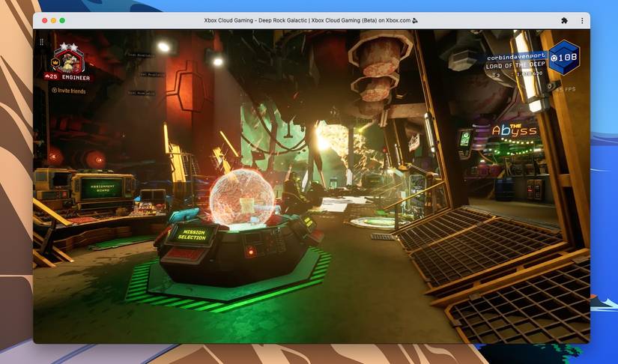618x364 pixels.
Task: Click the blue hexagon rank 108 badge
Action: tap(564, 58)
